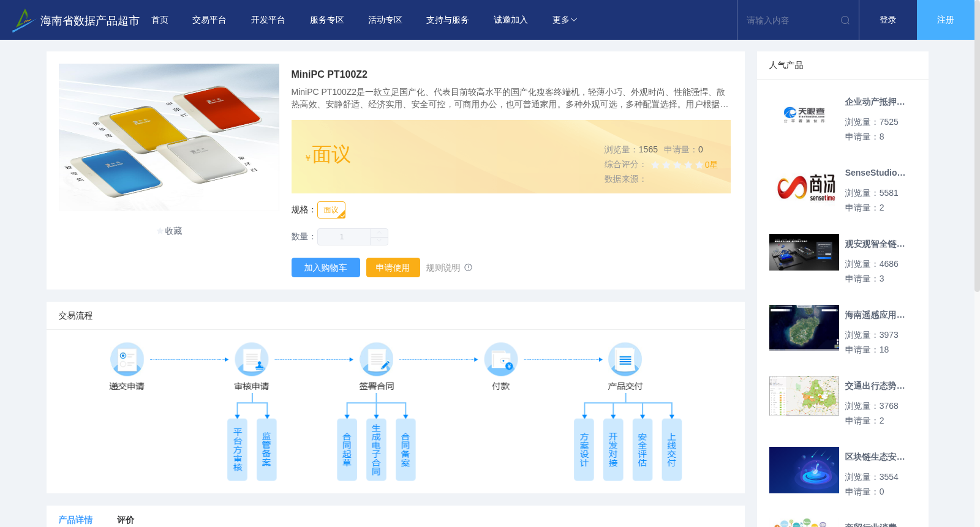The image size is (980, 527).
Task: Open 诚邀加入 menu item
Action: tap(511, 20)
